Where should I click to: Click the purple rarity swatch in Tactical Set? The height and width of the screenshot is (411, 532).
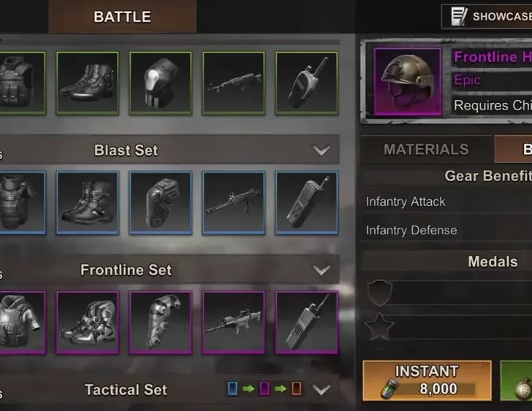265,388
